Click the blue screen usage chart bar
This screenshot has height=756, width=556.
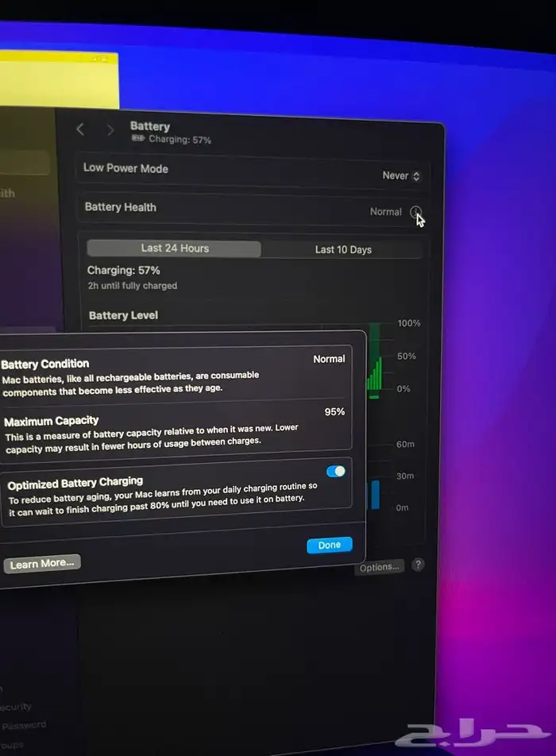click(x=375, y=495)
